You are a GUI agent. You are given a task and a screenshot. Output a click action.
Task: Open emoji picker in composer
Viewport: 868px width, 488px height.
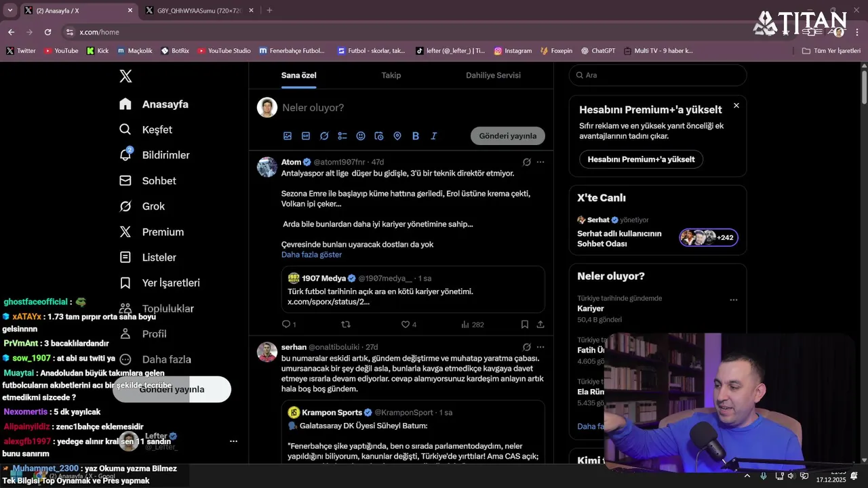pos(361,136)
